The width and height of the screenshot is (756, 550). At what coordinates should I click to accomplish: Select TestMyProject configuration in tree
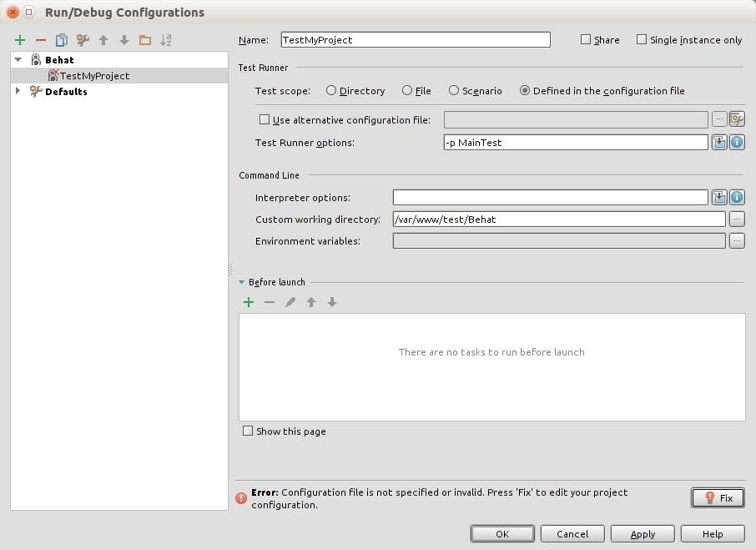tap(94, 76)
